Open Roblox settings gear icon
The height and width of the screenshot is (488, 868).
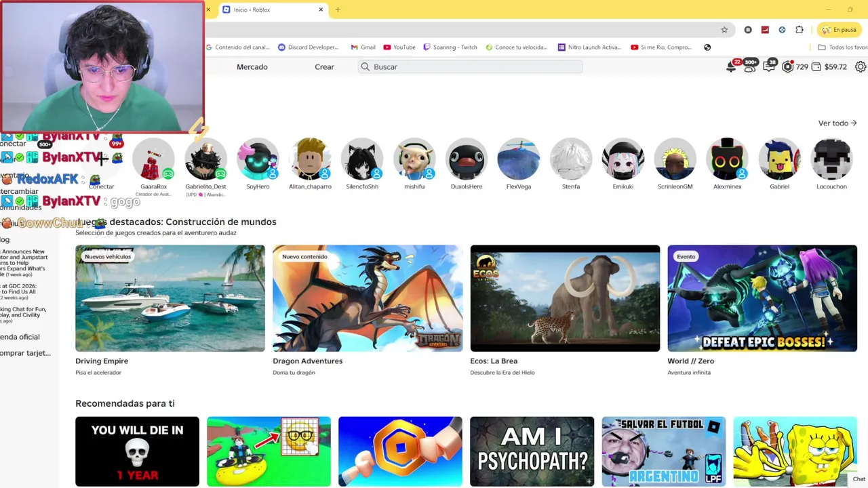click(x=861, y=67)
